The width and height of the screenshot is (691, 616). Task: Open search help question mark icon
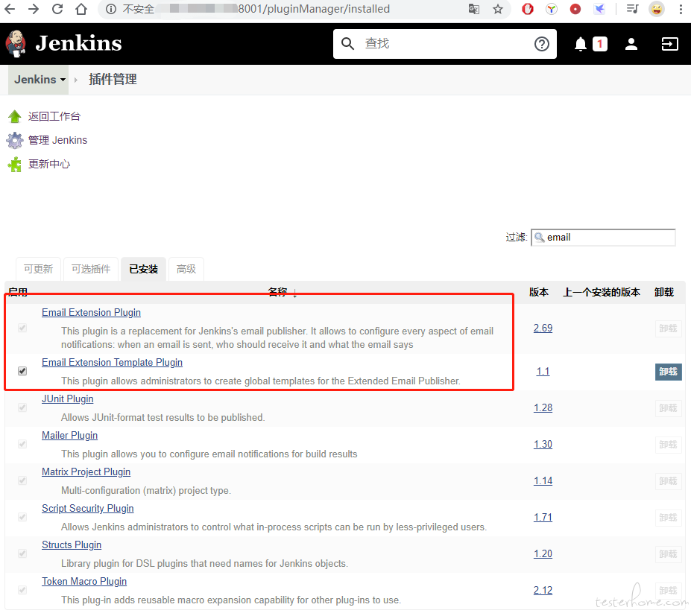click(x=542, y=44)
